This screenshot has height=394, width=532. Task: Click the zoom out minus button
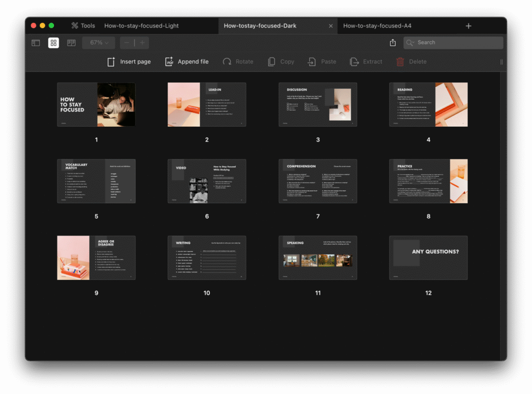[x=127, y=43]
